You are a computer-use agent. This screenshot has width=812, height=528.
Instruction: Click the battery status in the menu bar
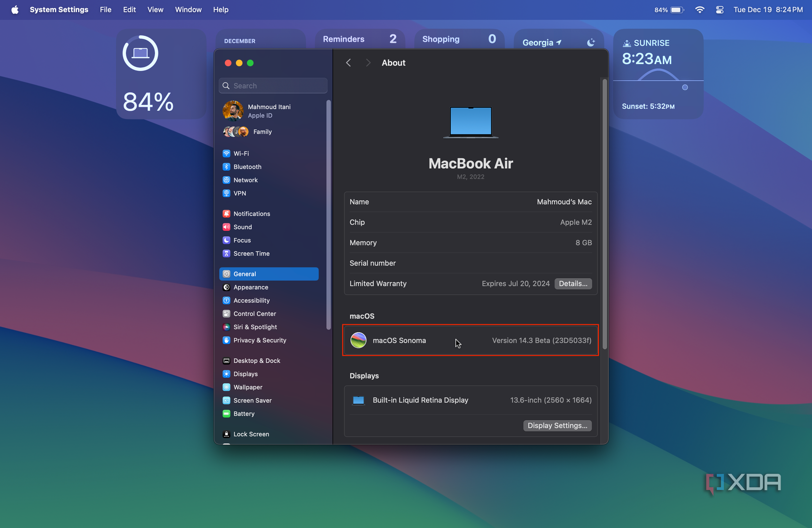[669, 9]
